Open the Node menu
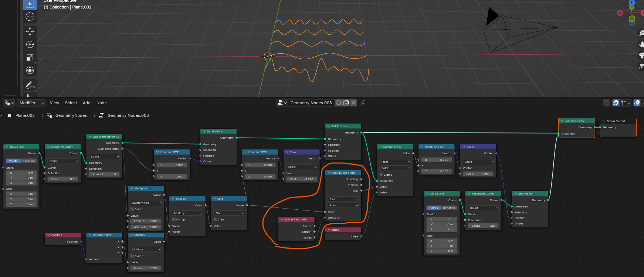The height and width of the screenshot is (277, 644). pos(102,103)
